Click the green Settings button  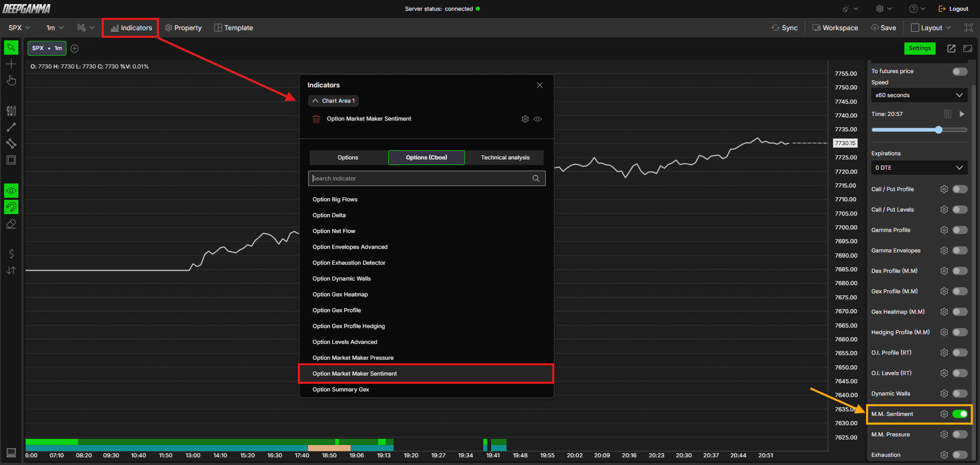(920, 49)
